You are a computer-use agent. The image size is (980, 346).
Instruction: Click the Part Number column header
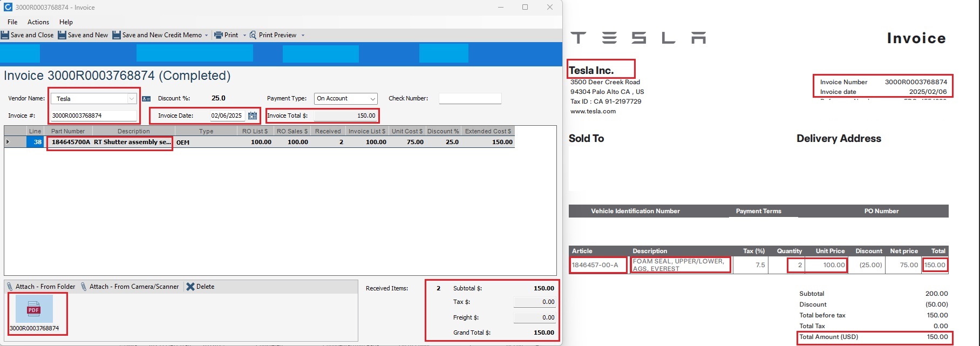click(68, 131)
